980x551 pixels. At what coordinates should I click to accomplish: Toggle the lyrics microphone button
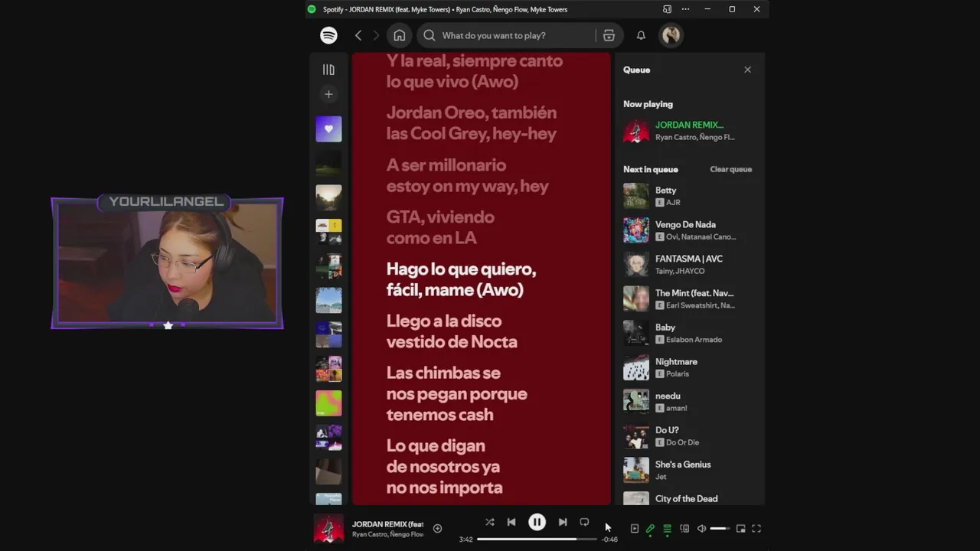[650, 528]
